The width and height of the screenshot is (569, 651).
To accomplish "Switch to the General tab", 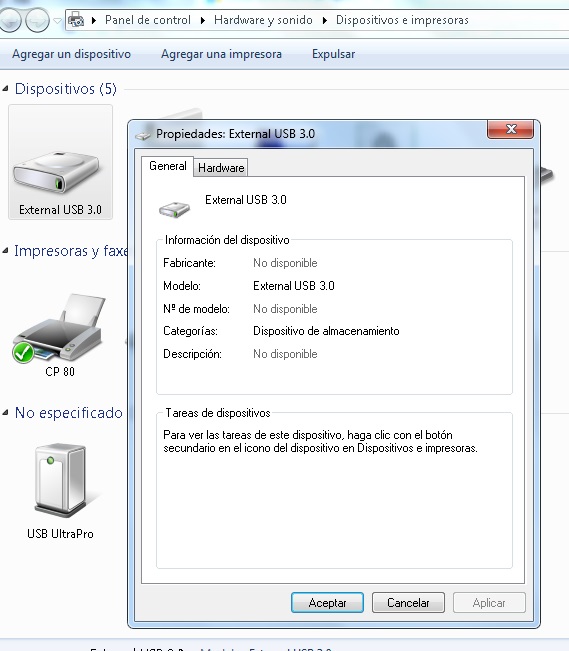I will tap(167, 166).
